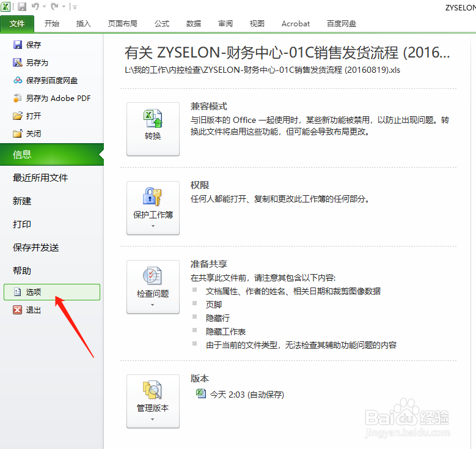Choose 关闭 in the backstage menu

tap(34, 133)
